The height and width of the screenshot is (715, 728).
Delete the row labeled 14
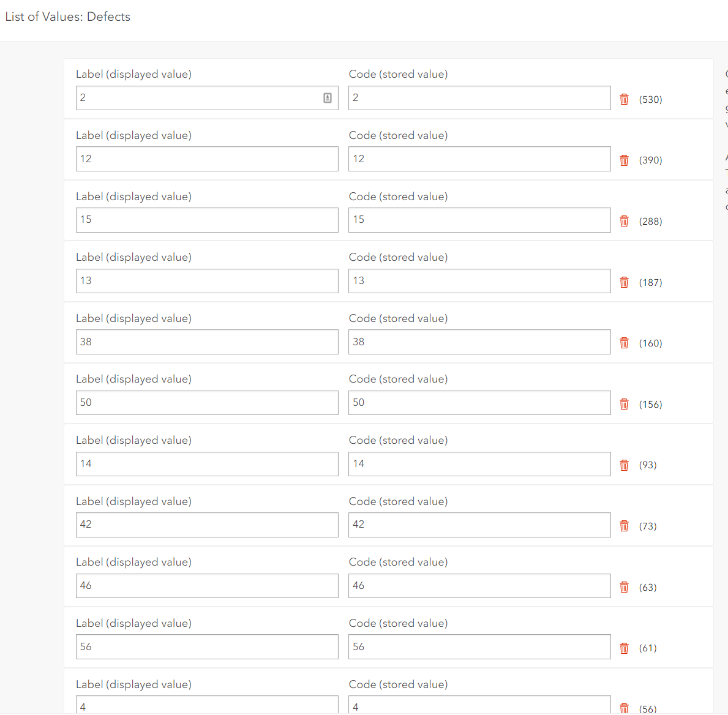point(624,465)
